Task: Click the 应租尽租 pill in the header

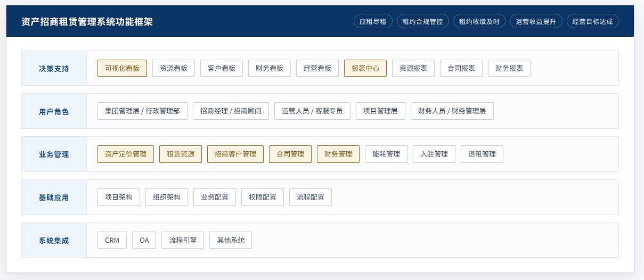Action: 373,21
